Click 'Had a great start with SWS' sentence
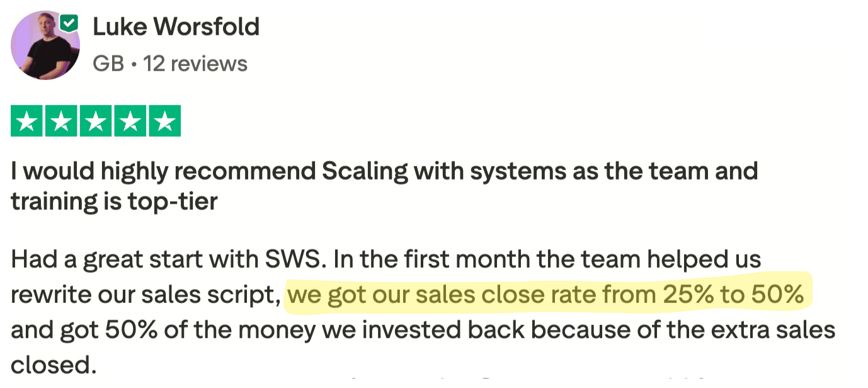 (165, 260)
